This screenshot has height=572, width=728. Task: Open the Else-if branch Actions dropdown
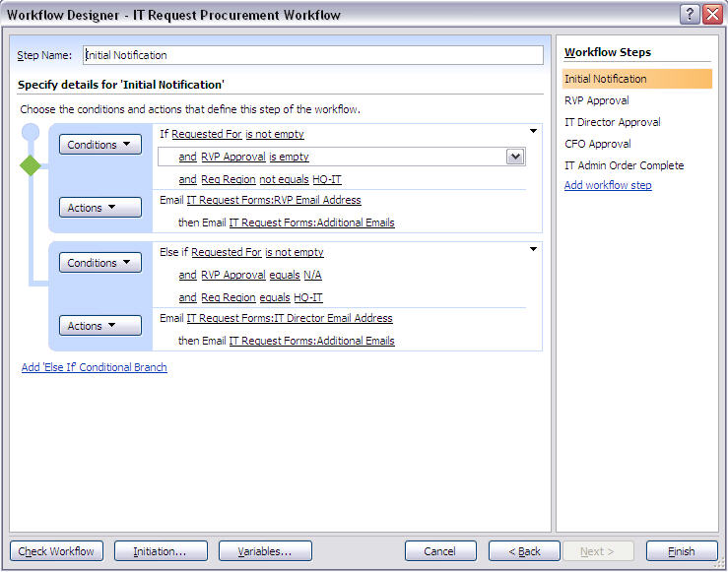(x=100, y=326)
